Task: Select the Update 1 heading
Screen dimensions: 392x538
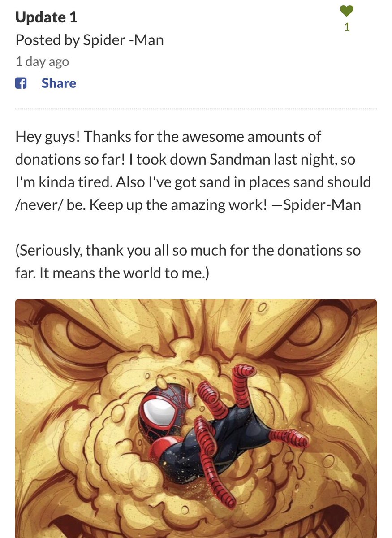Action: pyautogui.click(x=47, y=17)
